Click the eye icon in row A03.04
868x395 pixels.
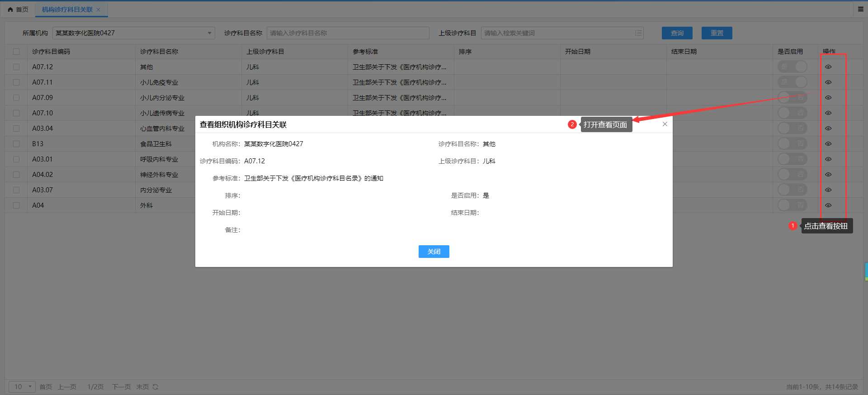click(x=828, y=128)
